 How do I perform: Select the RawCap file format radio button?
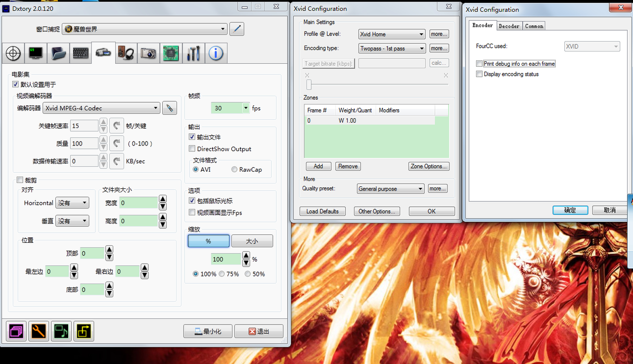coord(234,170)
